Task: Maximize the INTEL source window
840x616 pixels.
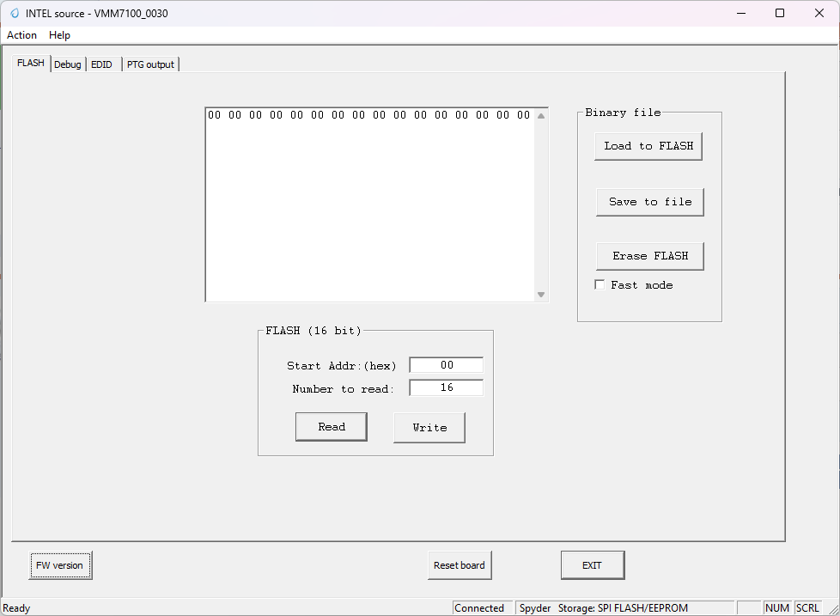Action: (780, 14)
